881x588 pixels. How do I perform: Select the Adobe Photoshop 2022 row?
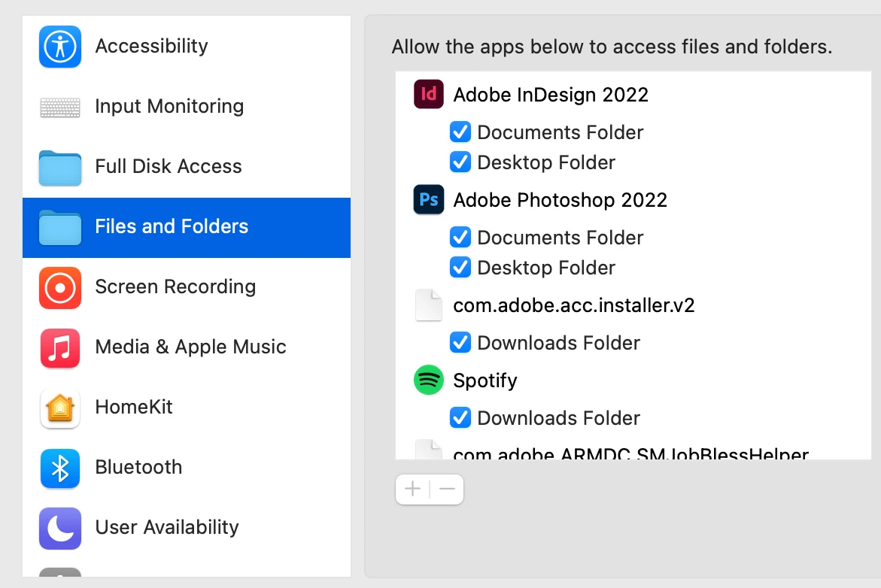[x=633, y=200]
